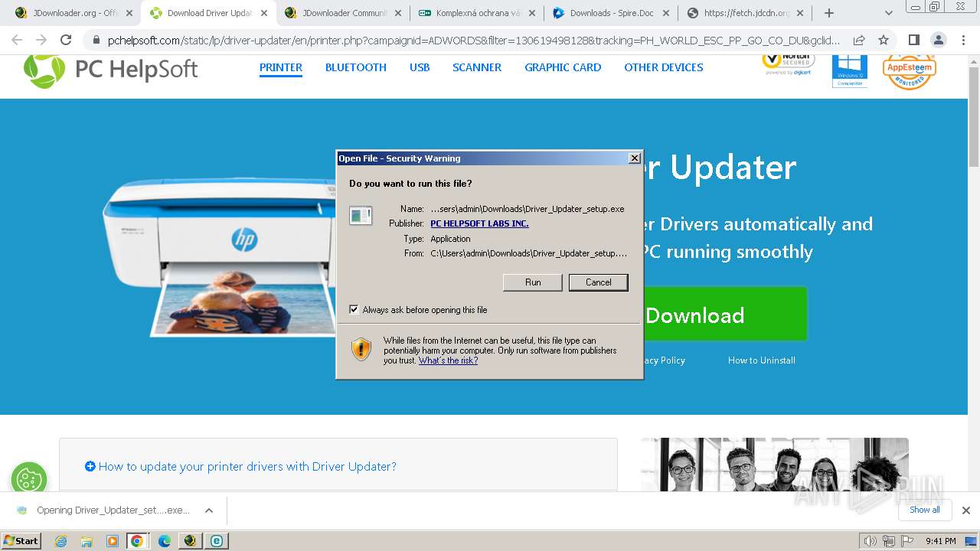Bookmark this page with star icon
Viewport: 980px width, 551px height.
(884, 41)
